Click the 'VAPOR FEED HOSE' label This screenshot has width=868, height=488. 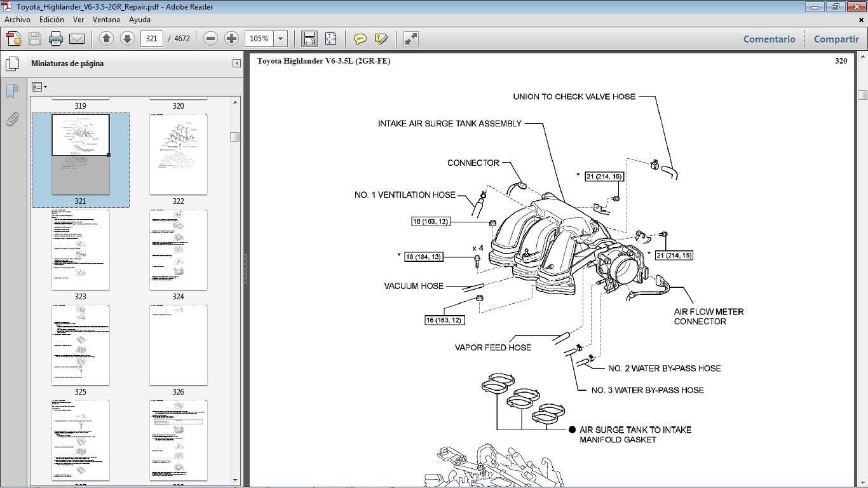(x=493, y=348)
